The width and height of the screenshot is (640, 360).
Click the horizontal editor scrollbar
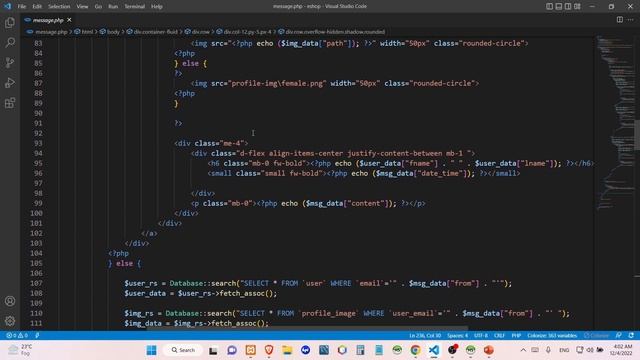[x=308, y=328]
